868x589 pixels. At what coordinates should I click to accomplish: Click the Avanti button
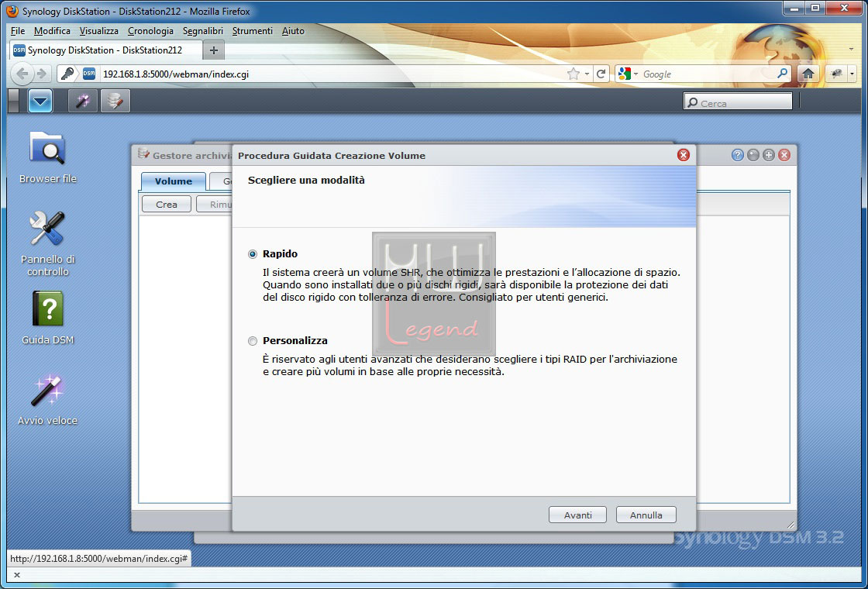click(578, 515)
